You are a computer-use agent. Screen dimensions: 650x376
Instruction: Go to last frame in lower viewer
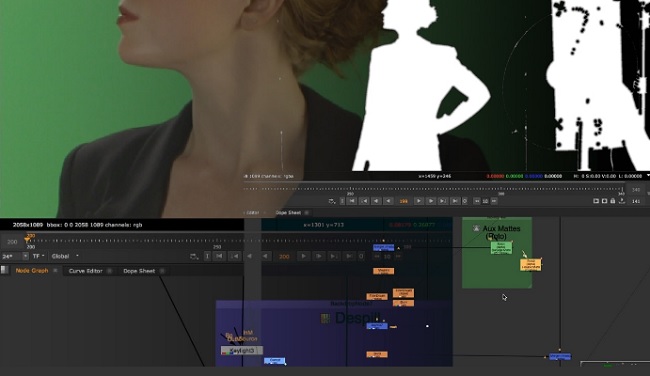[x=349, y=256]
